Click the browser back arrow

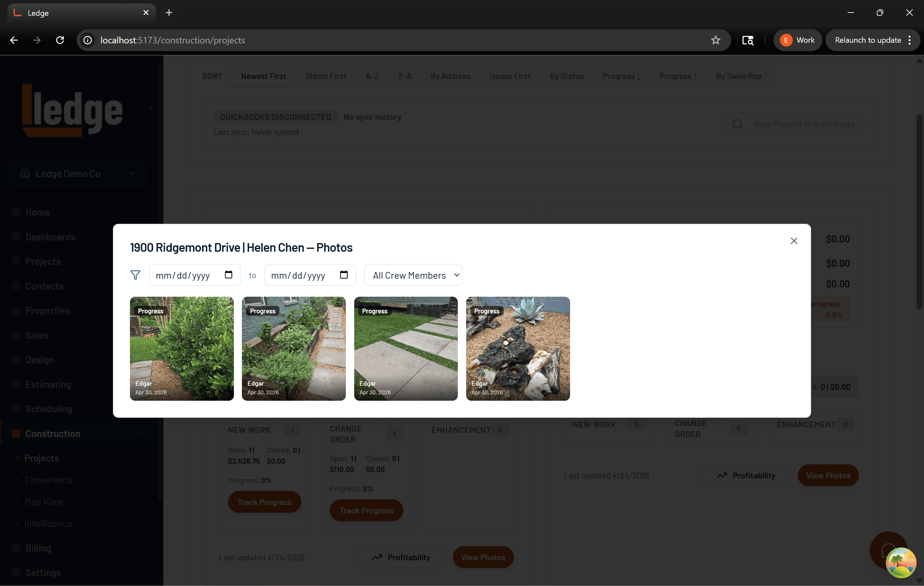click(14, 40)
